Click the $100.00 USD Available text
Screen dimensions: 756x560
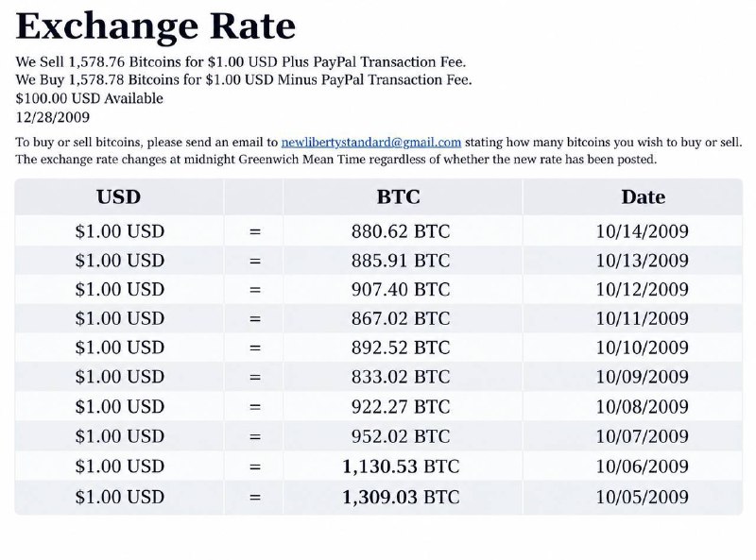89,98
